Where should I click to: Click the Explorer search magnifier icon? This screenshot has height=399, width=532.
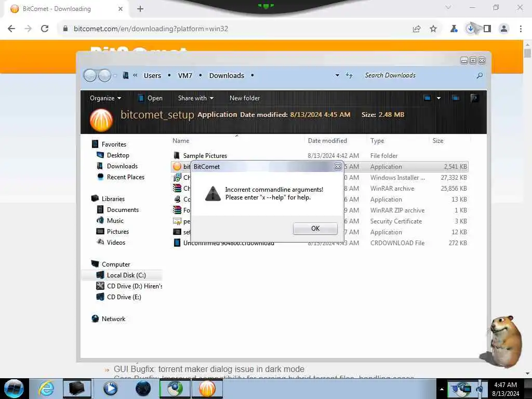tap(480, 75)
